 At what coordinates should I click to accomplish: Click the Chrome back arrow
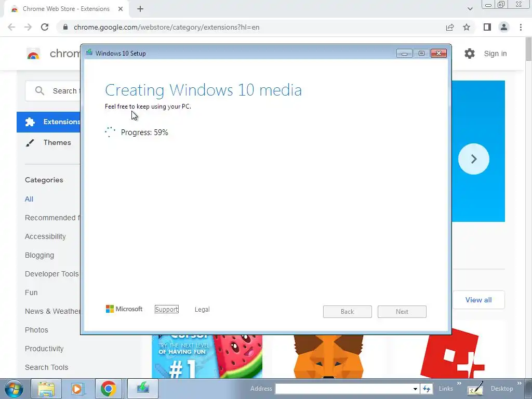coord(11,27)
